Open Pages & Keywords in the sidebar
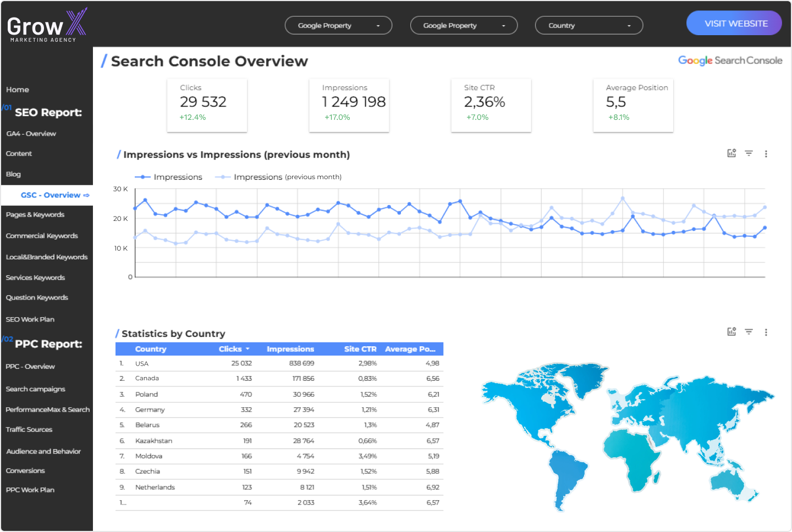 [35, 215]
